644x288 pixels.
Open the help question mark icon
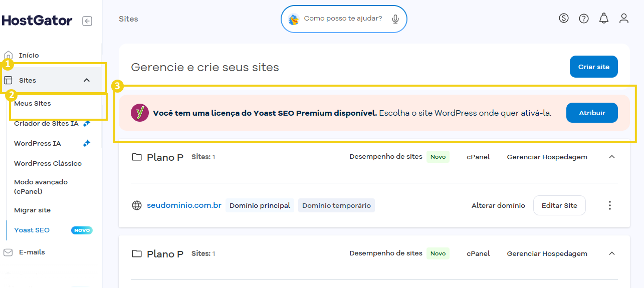pos(584,19)
